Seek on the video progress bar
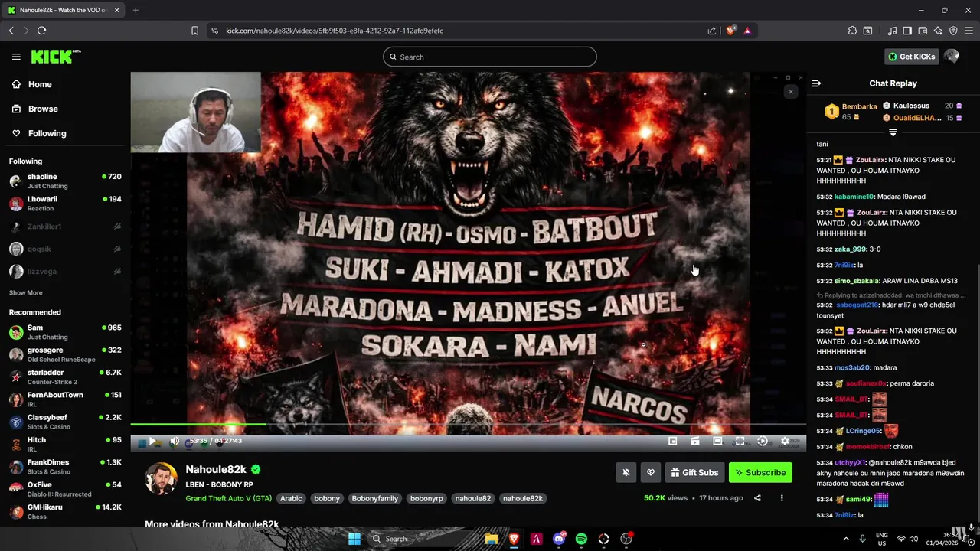Image resolution: width=980 pixels, height=551 pixels. click(468, 424)
